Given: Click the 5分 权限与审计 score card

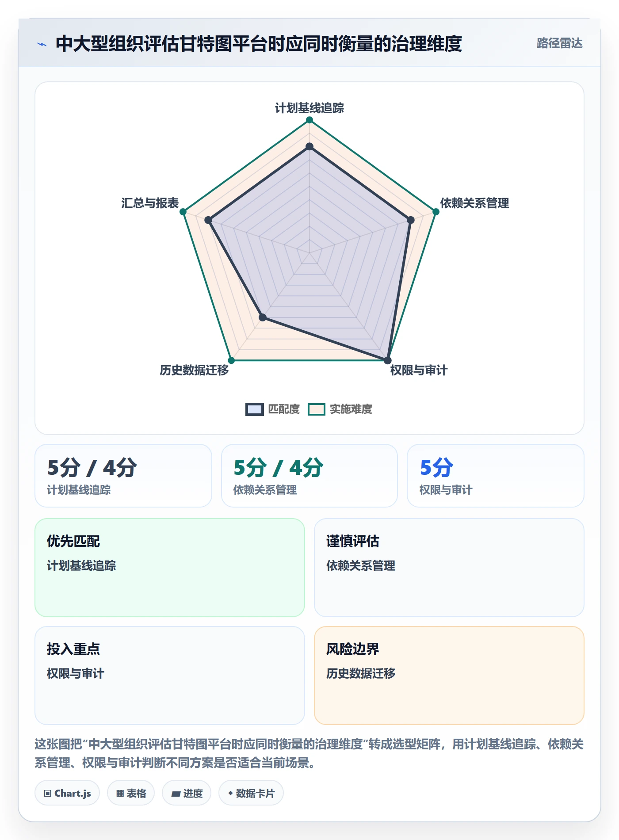Looking at the screenshot, I should point(496,476).
